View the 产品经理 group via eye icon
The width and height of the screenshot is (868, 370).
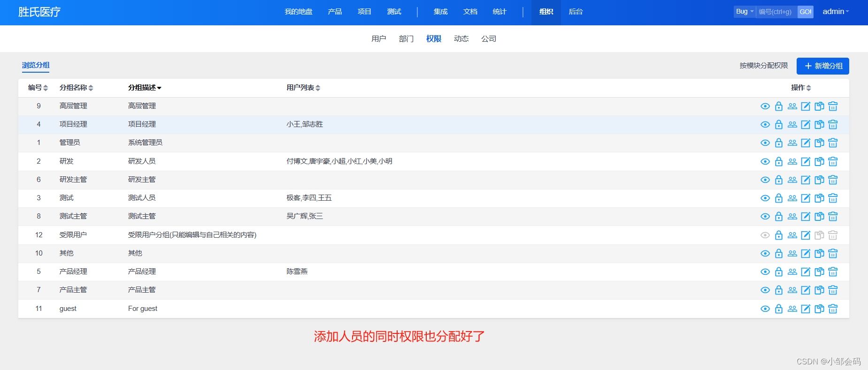tap(765, 272)
